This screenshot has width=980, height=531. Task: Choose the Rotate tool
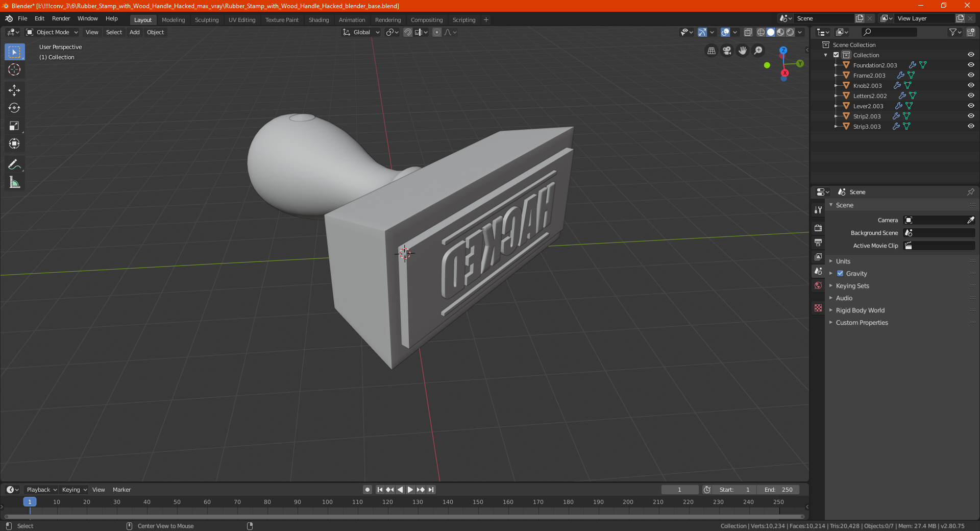coord(14,108)
